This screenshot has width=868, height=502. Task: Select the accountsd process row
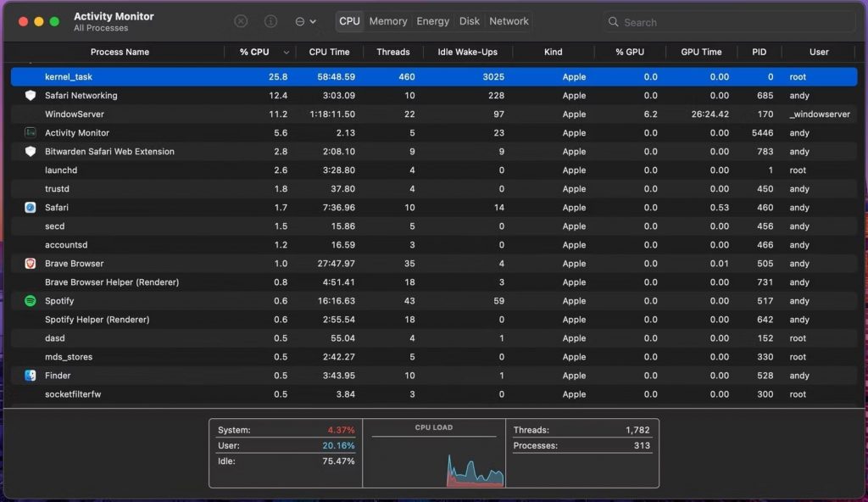[x=434, y=245]
